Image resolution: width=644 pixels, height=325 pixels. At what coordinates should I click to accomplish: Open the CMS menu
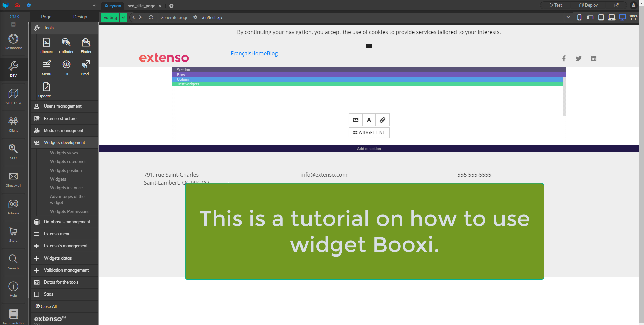(14, 17)
